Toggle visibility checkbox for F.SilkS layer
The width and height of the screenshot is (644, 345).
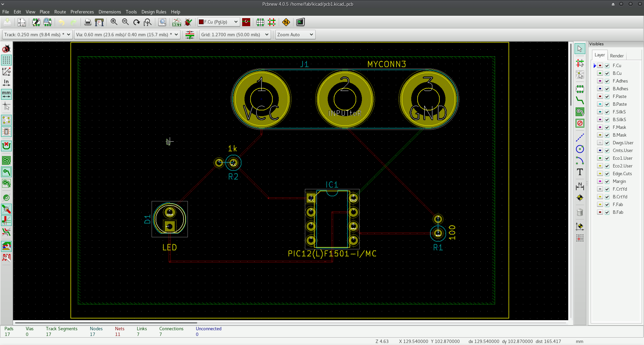pyautogui.click(x=607, y=112)
